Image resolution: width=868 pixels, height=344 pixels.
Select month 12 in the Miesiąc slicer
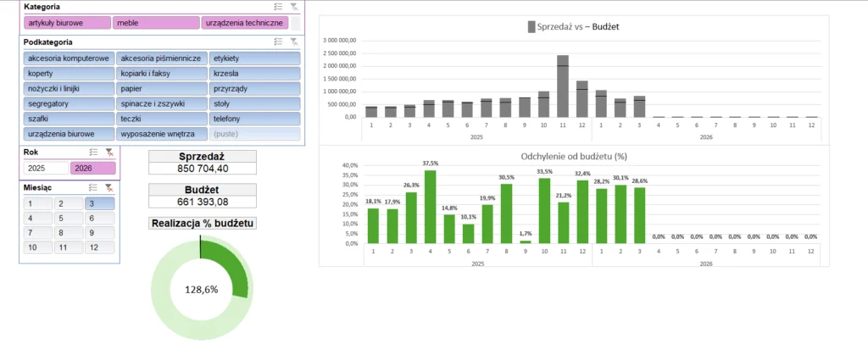tap(101, 247)
